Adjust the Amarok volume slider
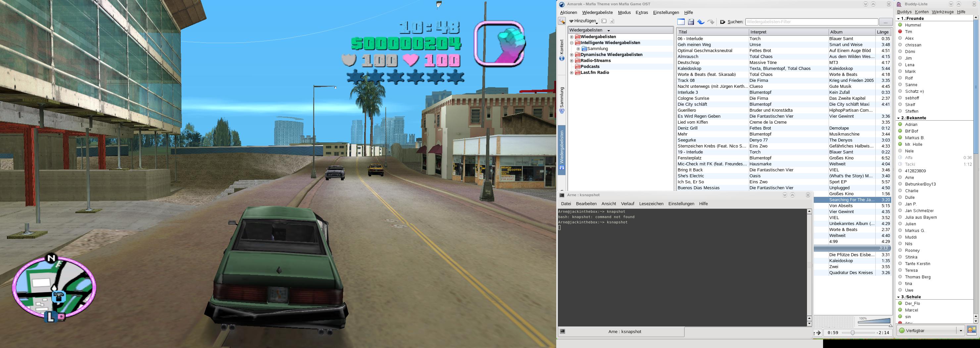This screenshot has height=348, width=980. 874,321
